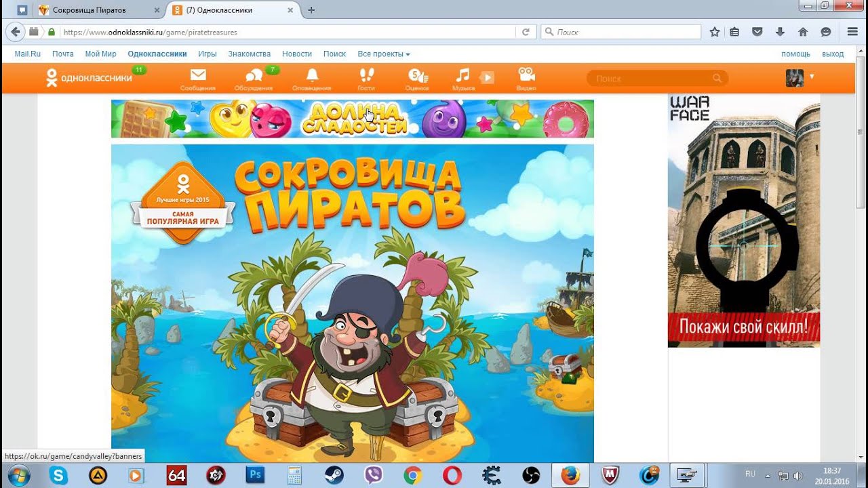This screenshot has height=488, width=868.
Task: Open Skype from the taskbar
Action: (58, 476)
